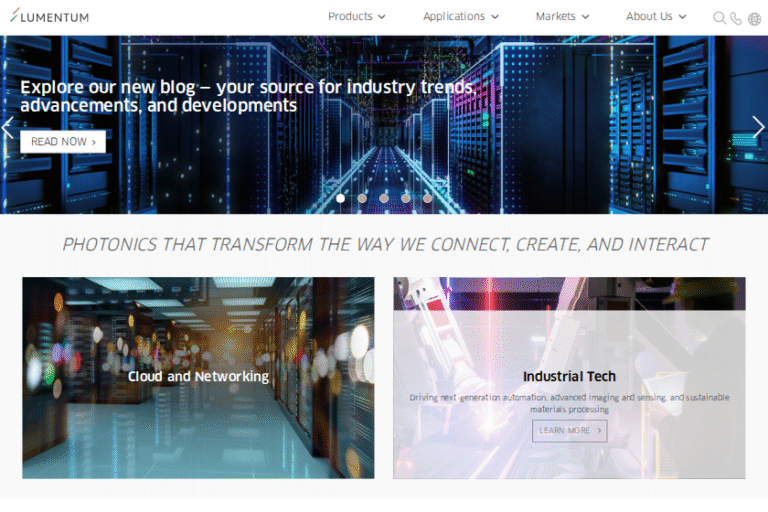Click the phone contact icon
This screenshot has height=512, width=768.
tap(736, 18)
